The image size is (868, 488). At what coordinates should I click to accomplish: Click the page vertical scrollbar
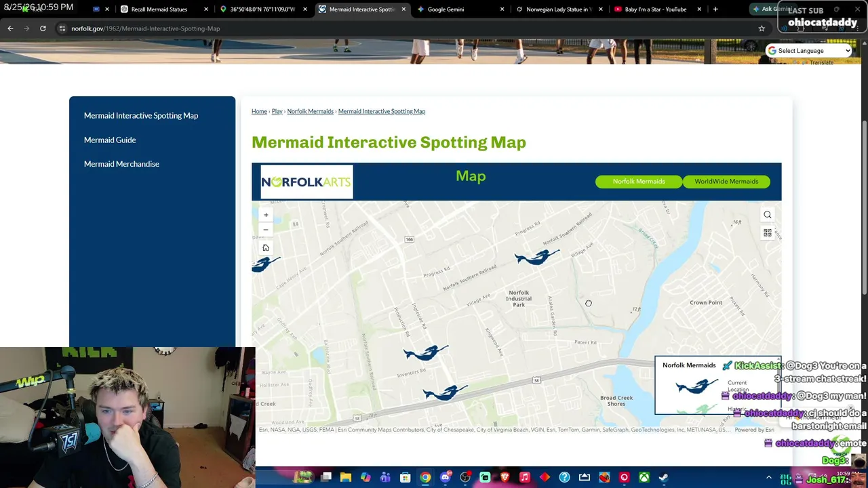click(x=865, y=207)
